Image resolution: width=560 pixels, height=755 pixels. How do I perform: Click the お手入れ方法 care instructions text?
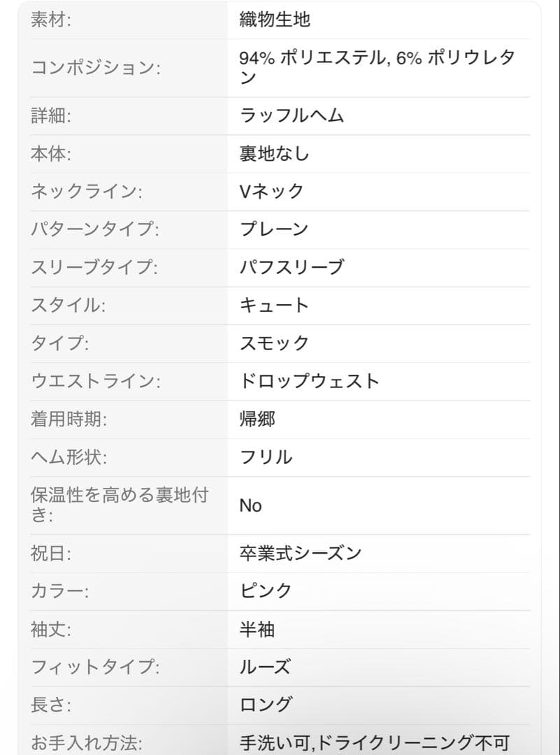pyautogui.click(x=374, y=743)
